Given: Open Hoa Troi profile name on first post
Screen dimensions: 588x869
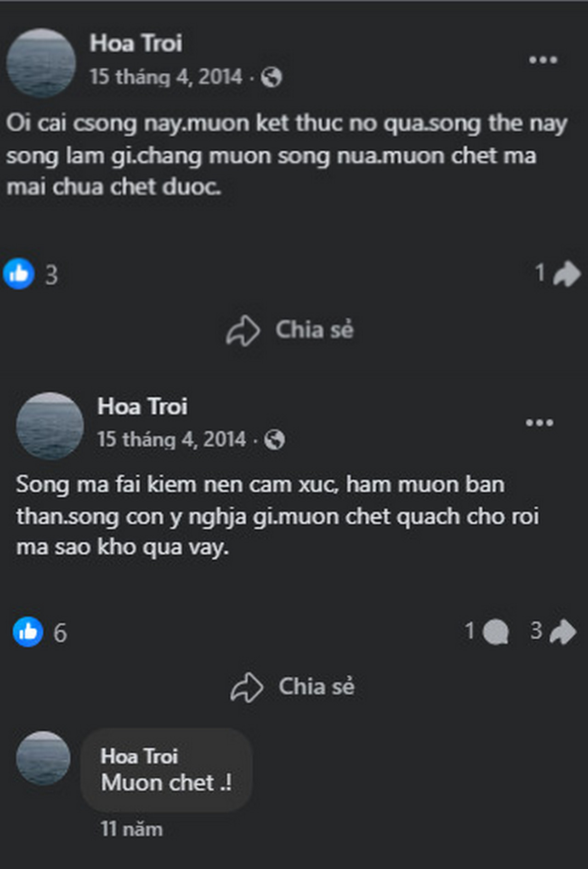Looking at the screenshot, I should coord(136,44).
